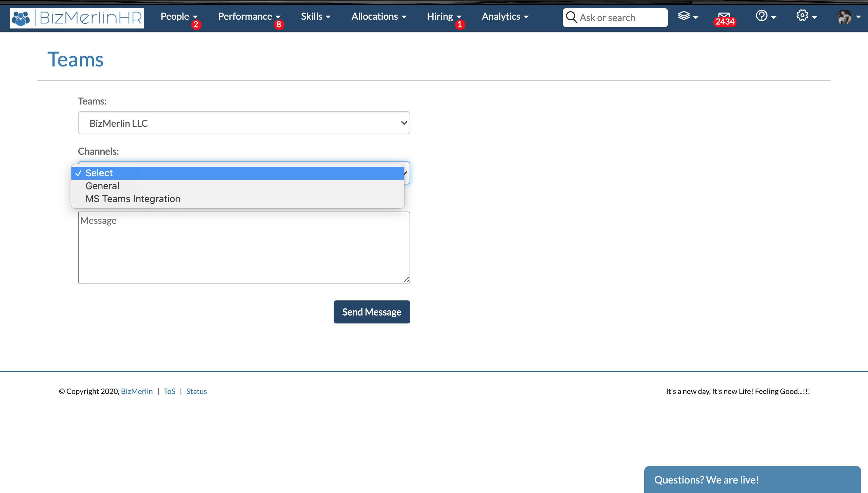Open the user profile avatar menu
Image resolution: width=868 pixels, height=493 pixels.
pyautogui.click(x=848, y=17)
